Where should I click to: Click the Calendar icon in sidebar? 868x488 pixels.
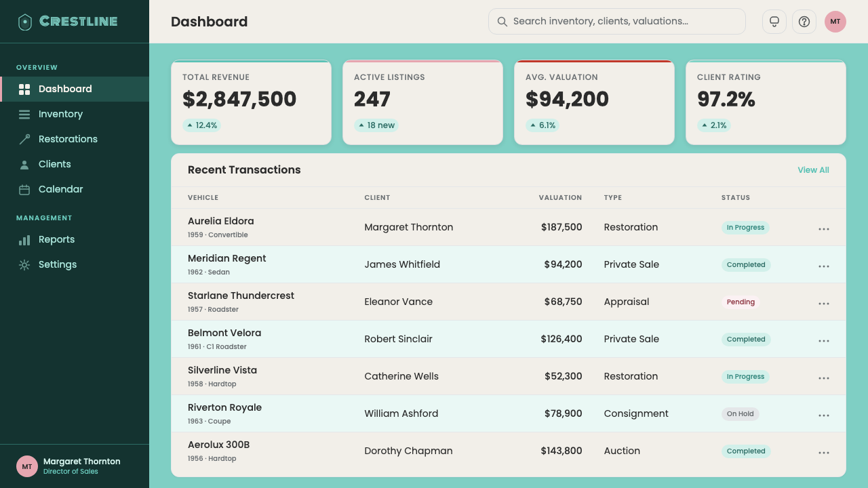[x=24, y=189]
